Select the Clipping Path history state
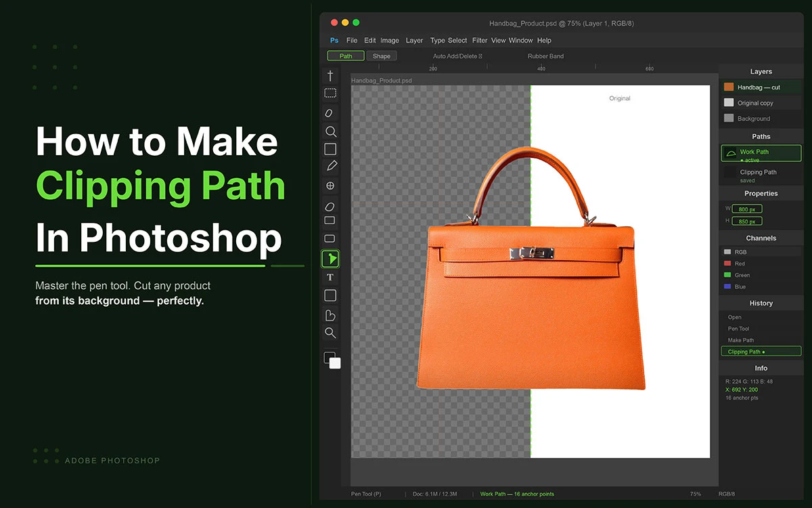 coord(761,352)
